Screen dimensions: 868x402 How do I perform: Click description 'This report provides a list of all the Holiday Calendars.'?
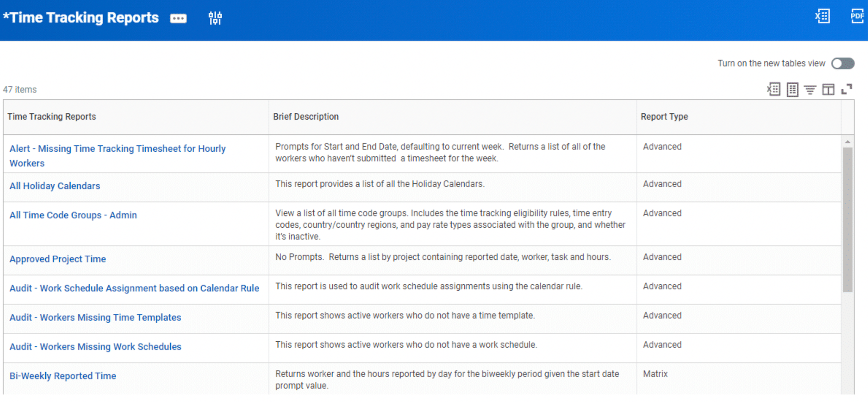tap(380, 184)
